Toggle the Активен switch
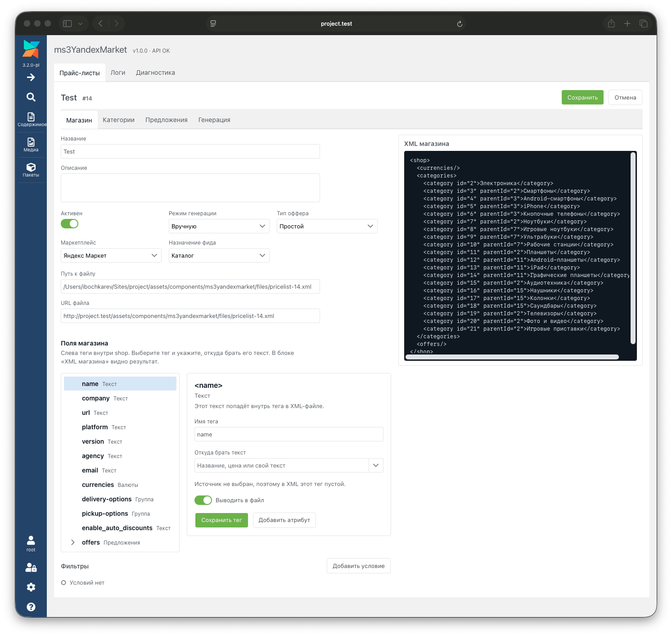672x636 pixels. [x=70, y=224]
